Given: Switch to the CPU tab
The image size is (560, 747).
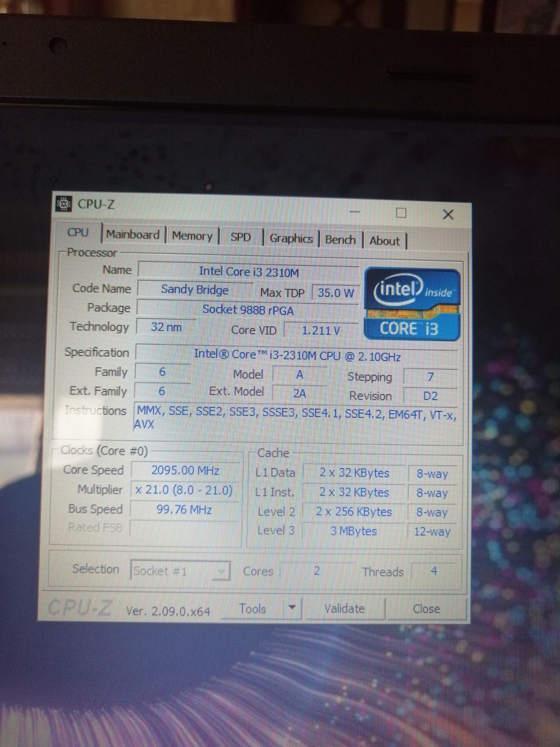Looking at the screenshot, I should click(78, 232).
